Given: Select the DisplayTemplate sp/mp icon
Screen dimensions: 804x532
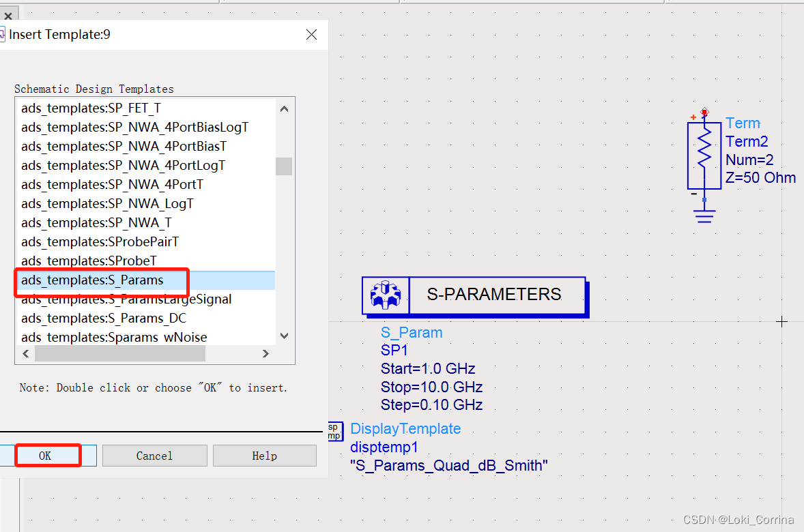Looking at the screenshot, I should [335, 431].
